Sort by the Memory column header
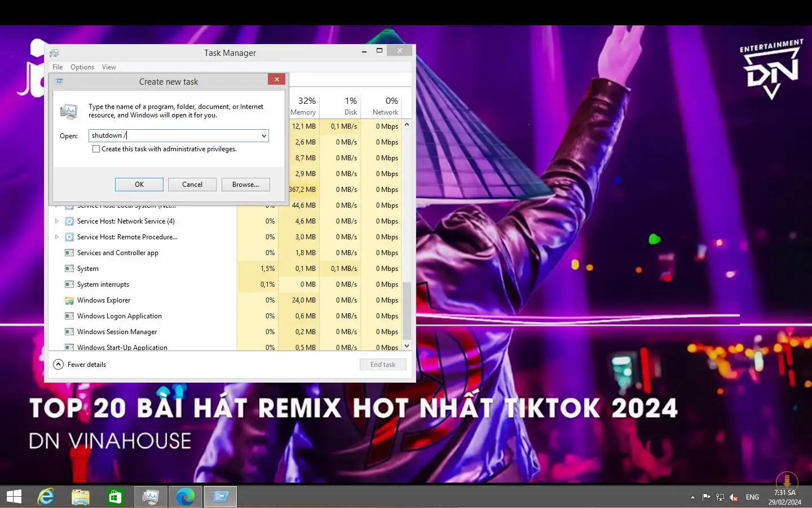 pyautogui.click(x=303, y=106)
